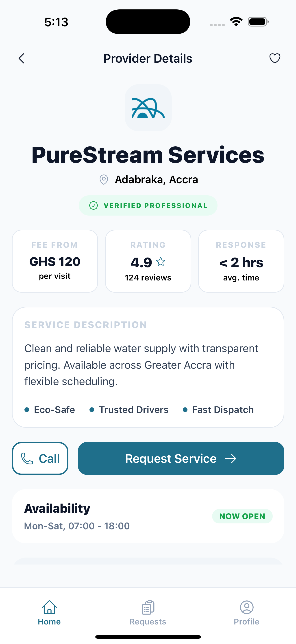The width and height of the screenshot is (296, 644).
Task: Open the 124 reviews rating card
Action: click(148, 261)
